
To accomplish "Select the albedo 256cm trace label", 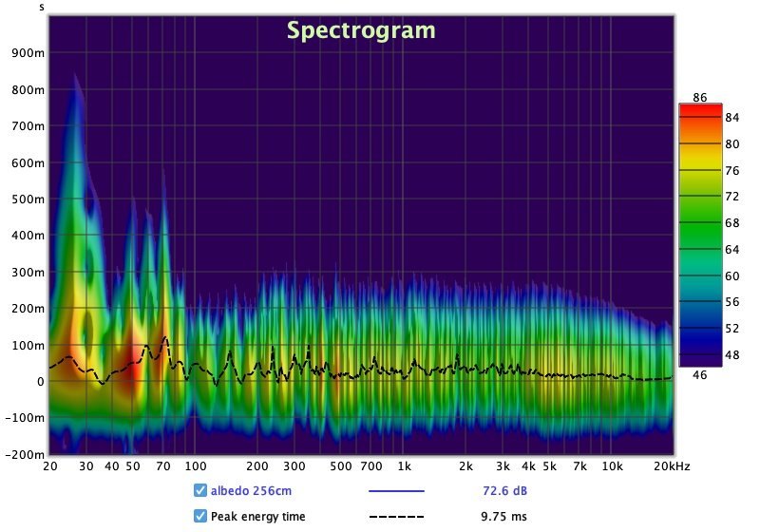I will [251, 491].
